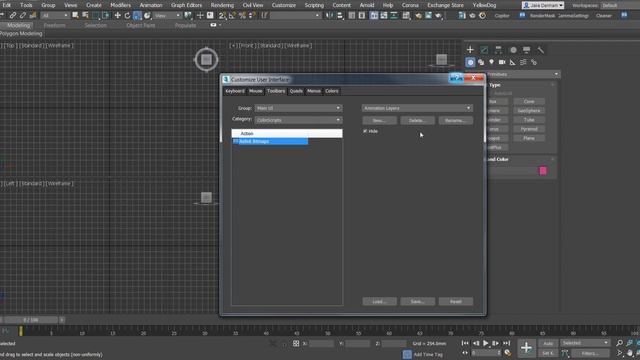Click the Unlink Selection icon
This screenshot has width=640, height=360.
(22, 16)
